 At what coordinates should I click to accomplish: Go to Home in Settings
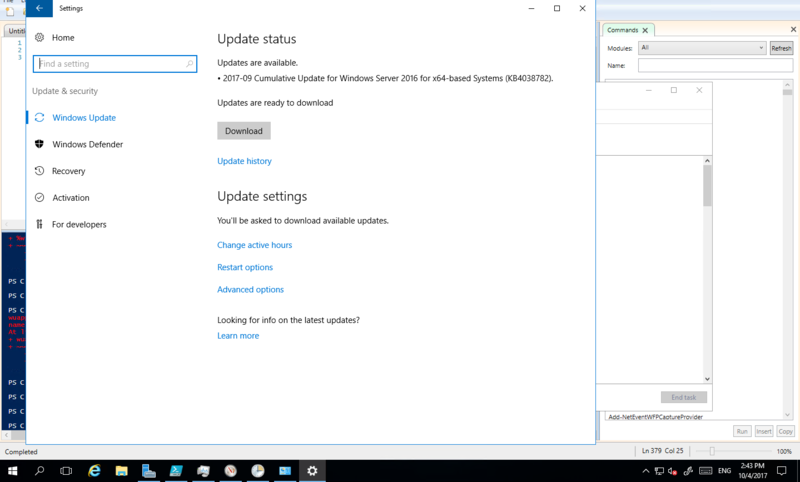[x=63, y=37]
